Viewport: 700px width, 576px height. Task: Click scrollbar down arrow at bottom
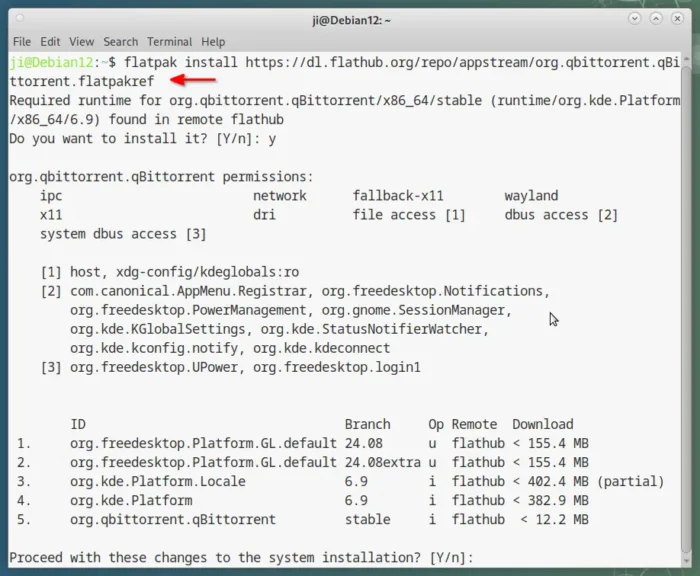click(x=686, y=561)
